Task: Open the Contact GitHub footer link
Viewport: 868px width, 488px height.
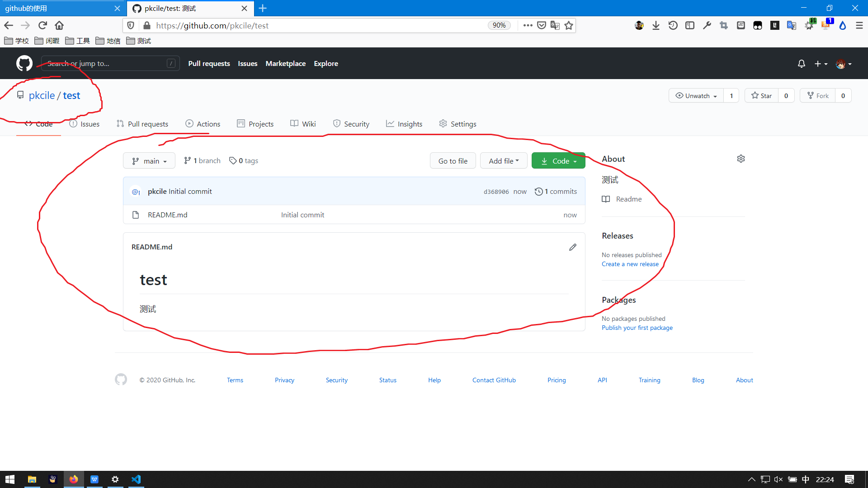Action: tap(494, 380)
